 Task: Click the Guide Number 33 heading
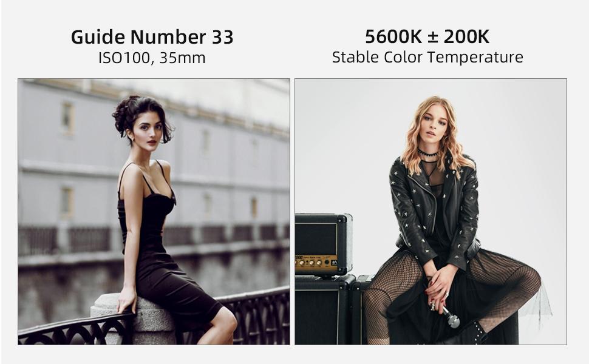click(x=152, y=37)
